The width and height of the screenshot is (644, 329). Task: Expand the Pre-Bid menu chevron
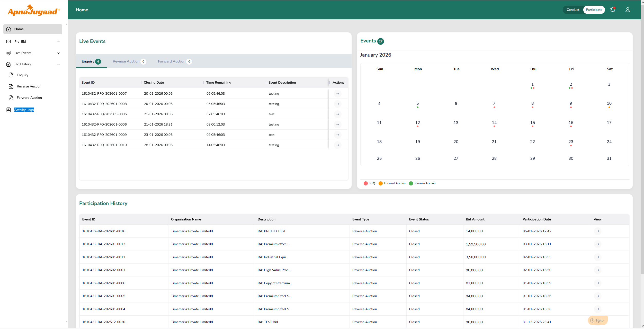point(58,42)
